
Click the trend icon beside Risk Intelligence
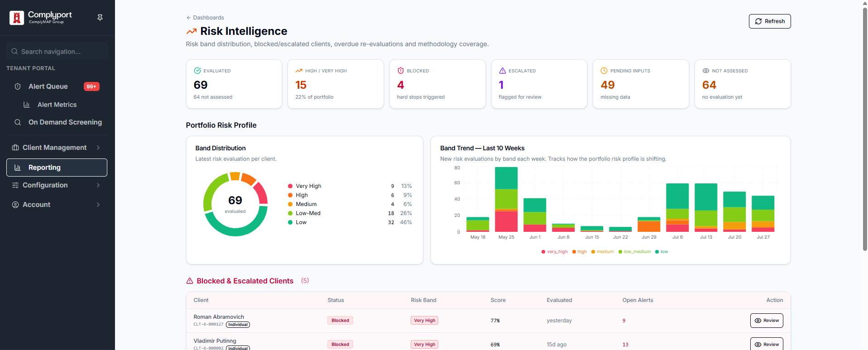coord(192,31)
